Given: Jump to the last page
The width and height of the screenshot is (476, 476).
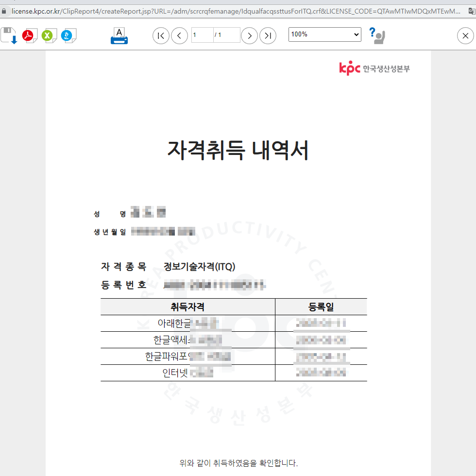Looking at the screenshot, I should [x=268, y=35].
